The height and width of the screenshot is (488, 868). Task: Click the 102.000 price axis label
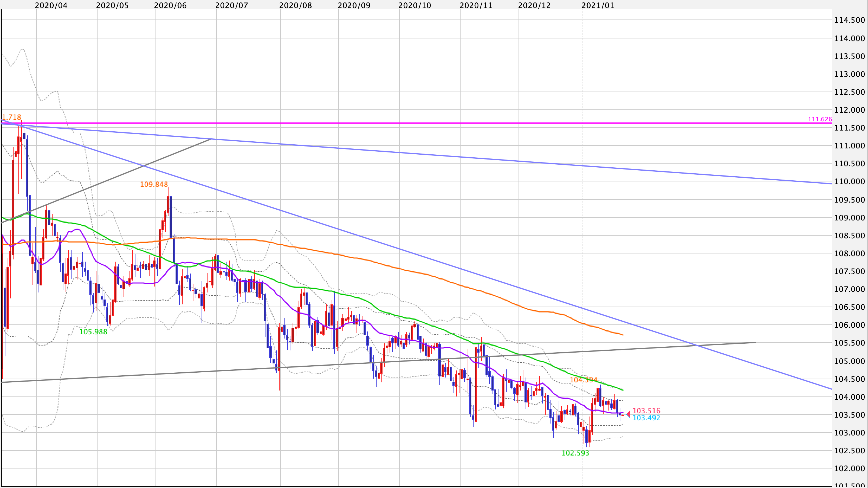tap(850, 469)
